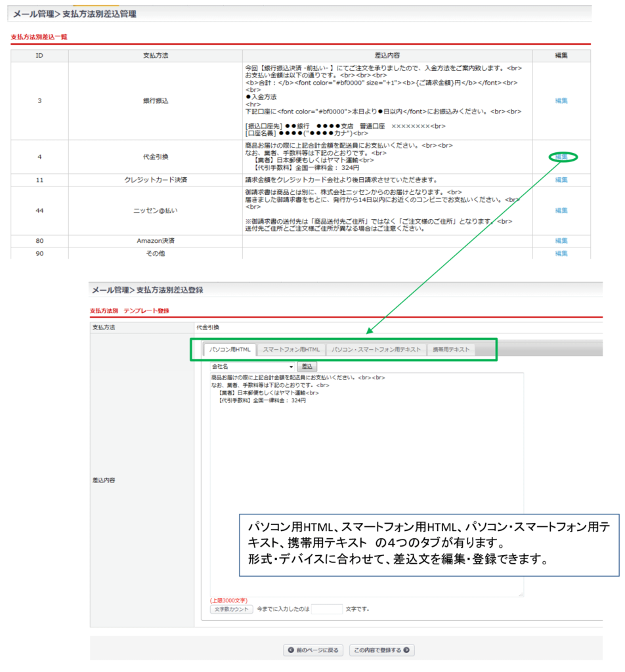This screenshot has width=625, height=672.
Task: Open the 編集 link for その他
Action: [561, 253]
